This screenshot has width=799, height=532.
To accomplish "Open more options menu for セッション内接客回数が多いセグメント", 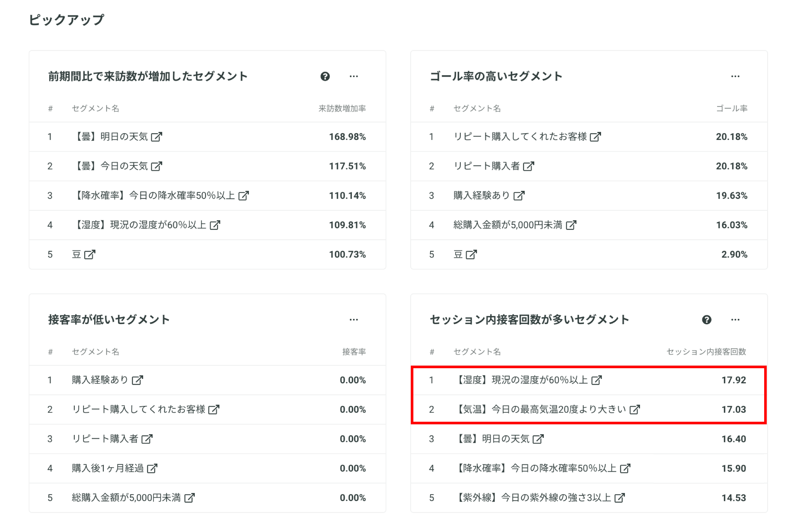I will 735,320.
